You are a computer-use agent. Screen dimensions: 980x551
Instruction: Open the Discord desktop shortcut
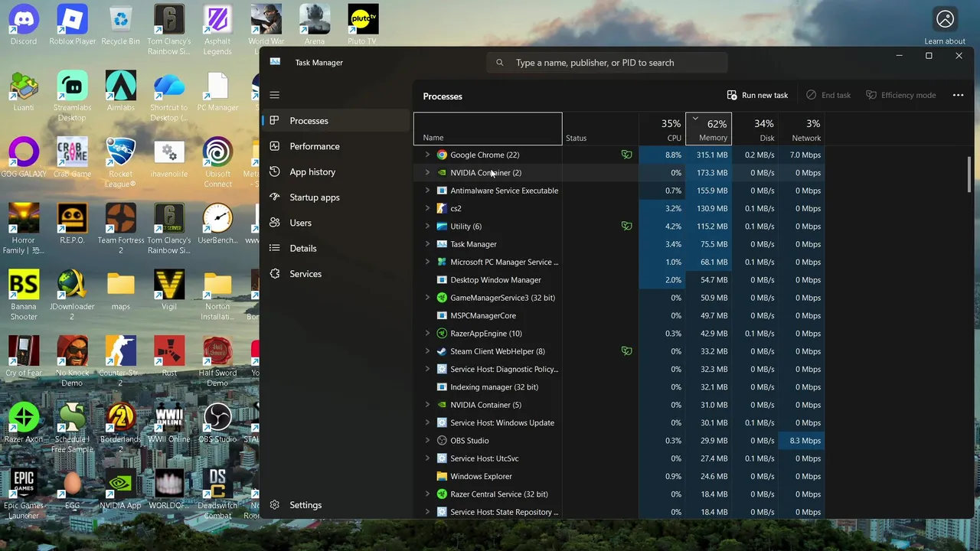click(24, 25)
